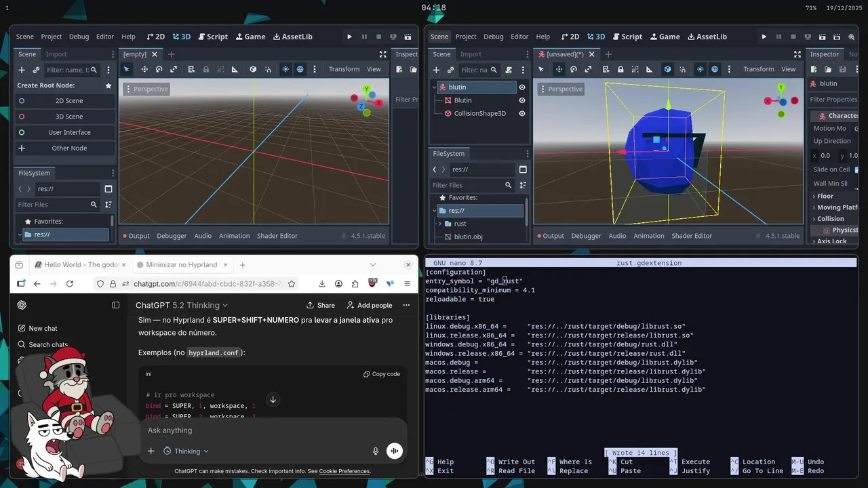Select the Rotate tool in right Godot viewport toolbar

point(574,69)
